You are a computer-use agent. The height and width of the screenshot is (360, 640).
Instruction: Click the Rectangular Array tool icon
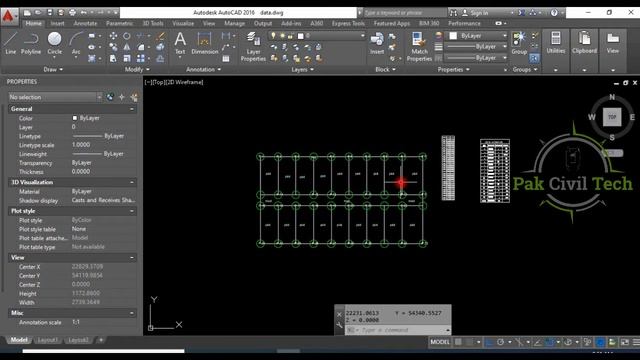point(140,59)
